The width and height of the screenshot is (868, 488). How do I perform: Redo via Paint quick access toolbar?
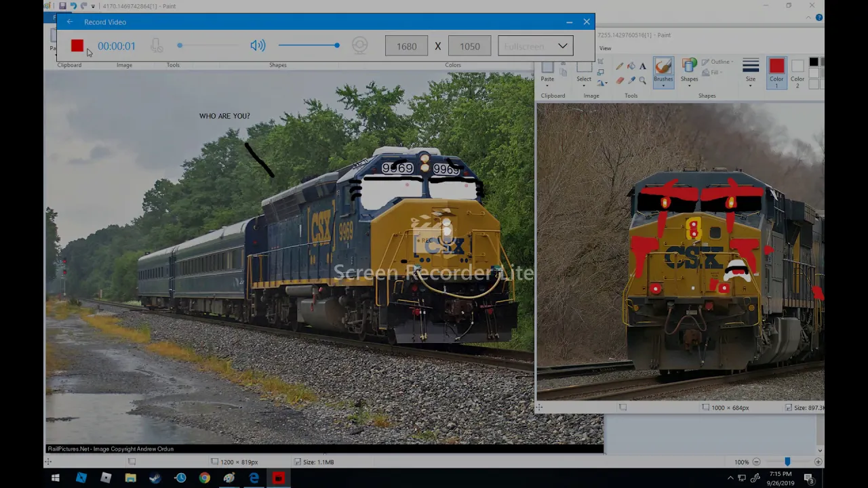coord(83,6)
